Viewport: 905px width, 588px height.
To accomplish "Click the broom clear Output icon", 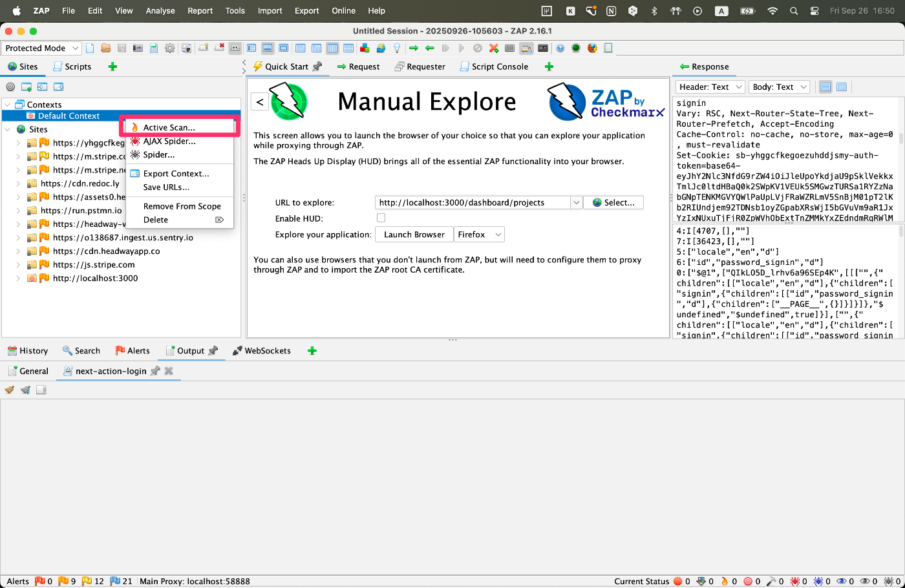I will (10, 390).
